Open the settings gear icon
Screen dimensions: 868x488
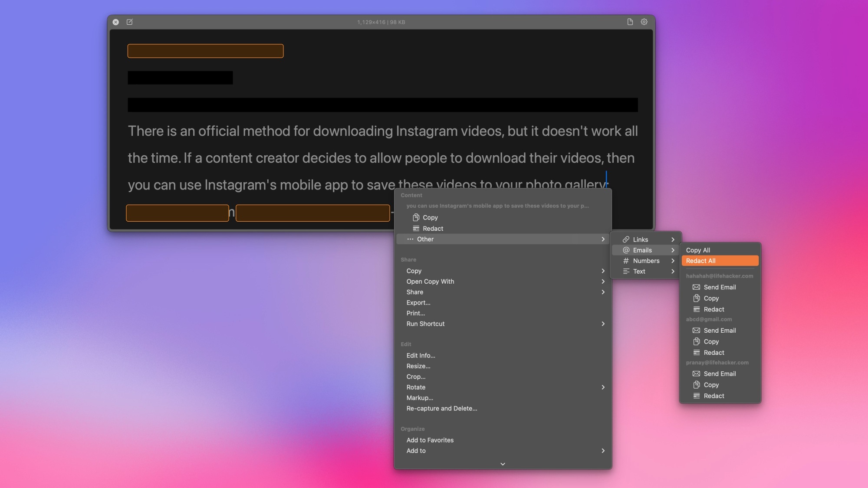pos(644,22)
